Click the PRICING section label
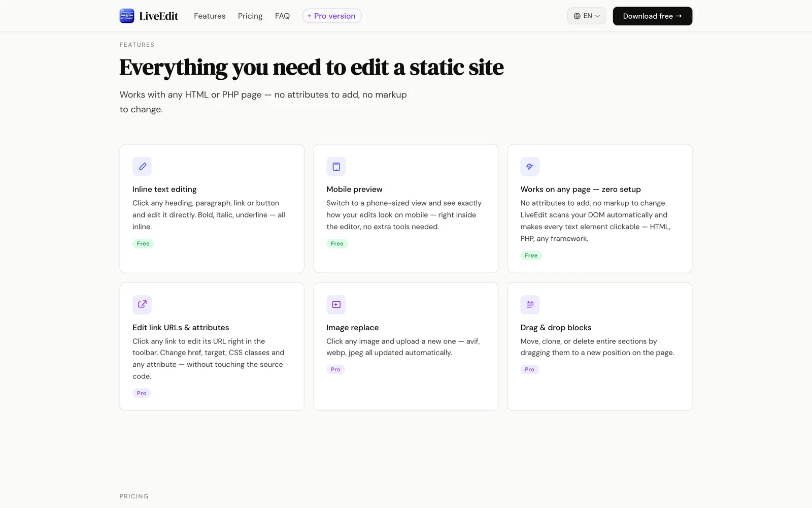Viewport: 812px width, 508px height. [x=134, y=496]
